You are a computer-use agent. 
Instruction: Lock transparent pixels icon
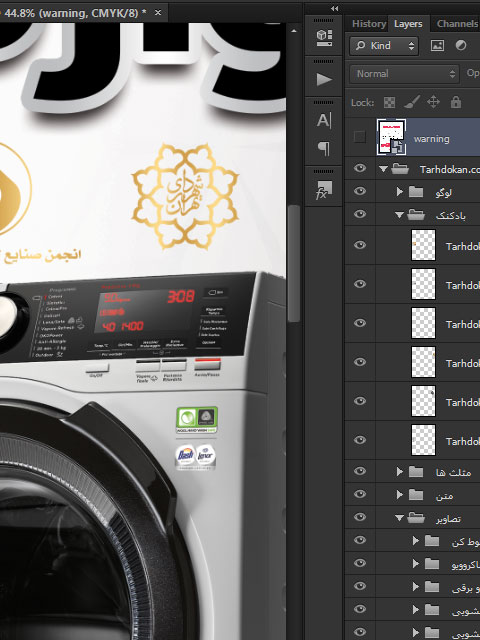389,102
